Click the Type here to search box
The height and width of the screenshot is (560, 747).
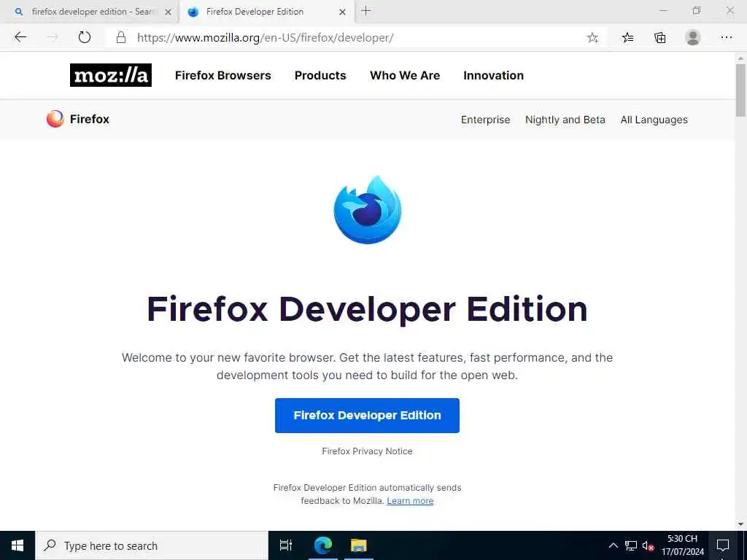pyautogui.click(x=152, y=545)
